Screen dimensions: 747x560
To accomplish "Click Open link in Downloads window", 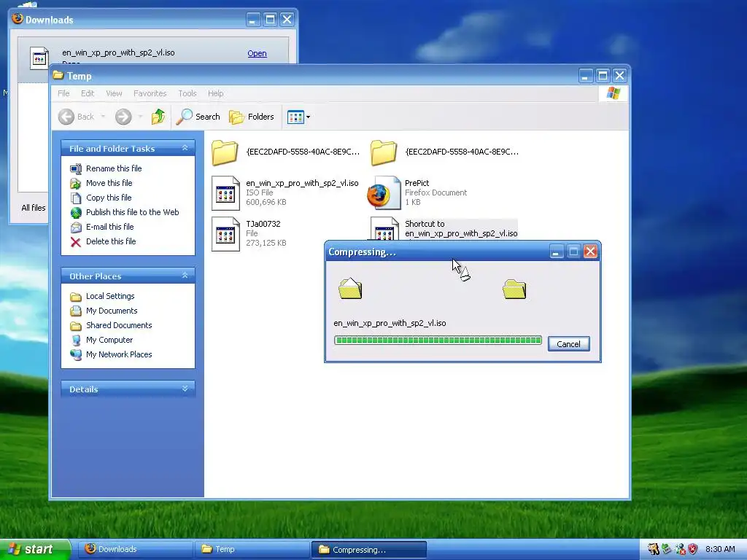I will (257, 53).
